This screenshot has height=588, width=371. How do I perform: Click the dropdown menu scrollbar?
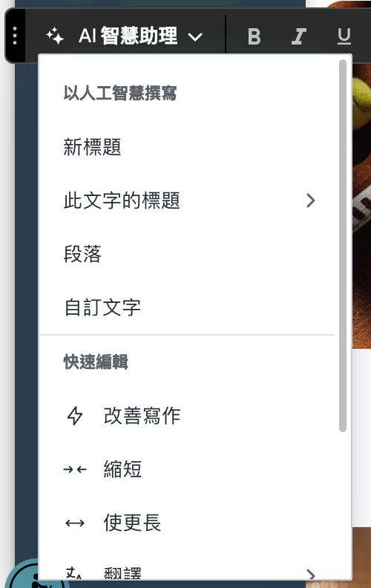pos(343,246)
